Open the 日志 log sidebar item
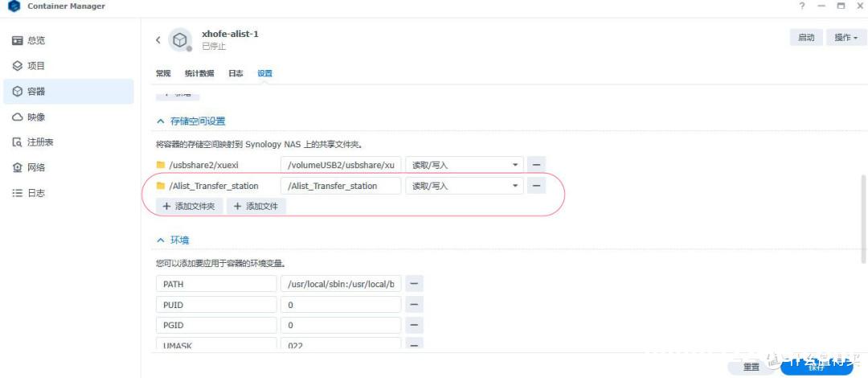 pos(36,193)
